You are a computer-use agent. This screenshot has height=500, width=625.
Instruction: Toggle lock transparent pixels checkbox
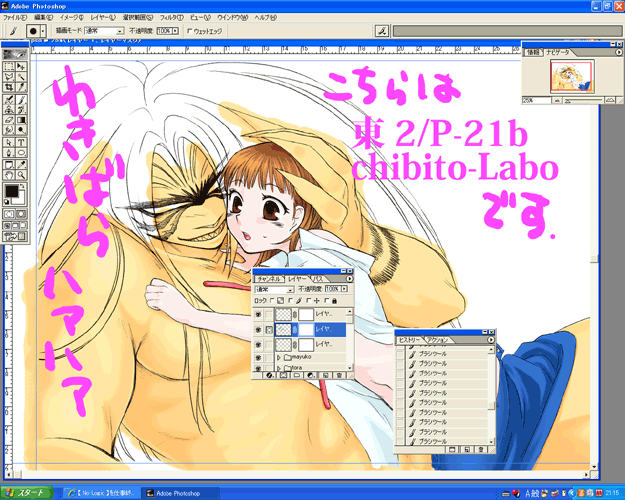tap(272, 301)
